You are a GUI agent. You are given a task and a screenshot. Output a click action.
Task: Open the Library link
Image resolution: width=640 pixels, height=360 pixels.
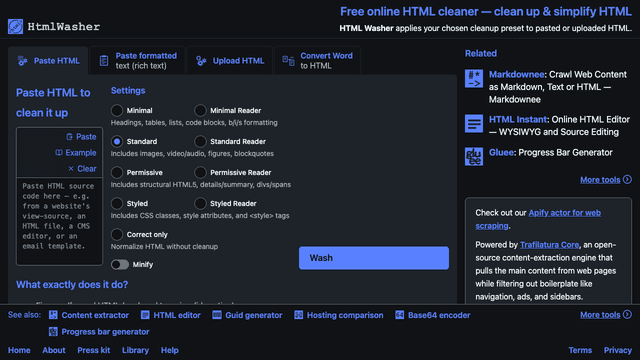tap(135, 350)
